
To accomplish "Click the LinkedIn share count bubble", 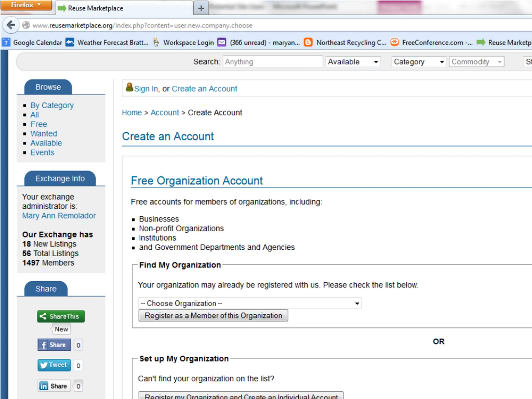I will pos(78,386).
